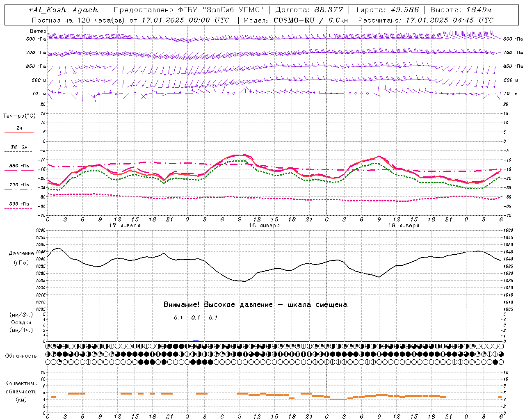Image resolution: width=525 pixels, height=420 pixels.
Task: Select the "Прогноз на 120 часа(ов)" forecast start text
Action: [x=79, y=20]
